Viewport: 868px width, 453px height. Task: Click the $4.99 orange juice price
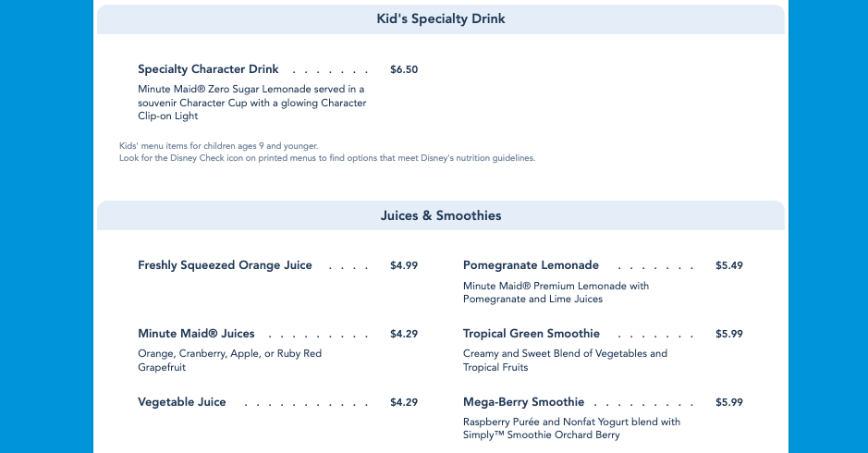click(404, 265)
